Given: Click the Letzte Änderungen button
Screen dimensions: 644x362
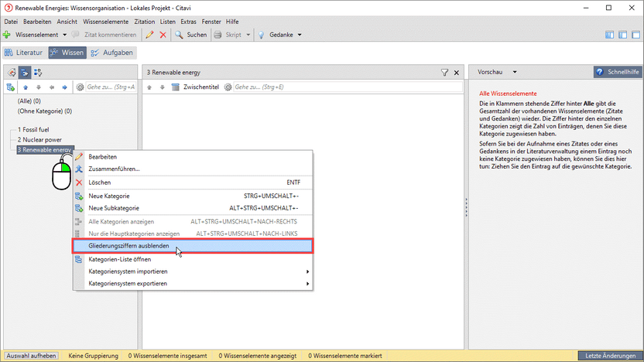Looking at the screenshot, I should coord(610,356).
